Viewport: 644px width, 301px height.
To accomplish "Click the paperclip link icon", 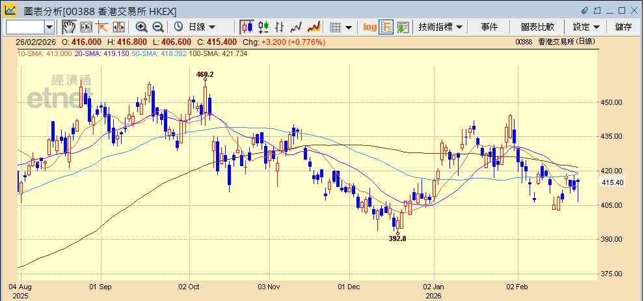I will (585, 10).
